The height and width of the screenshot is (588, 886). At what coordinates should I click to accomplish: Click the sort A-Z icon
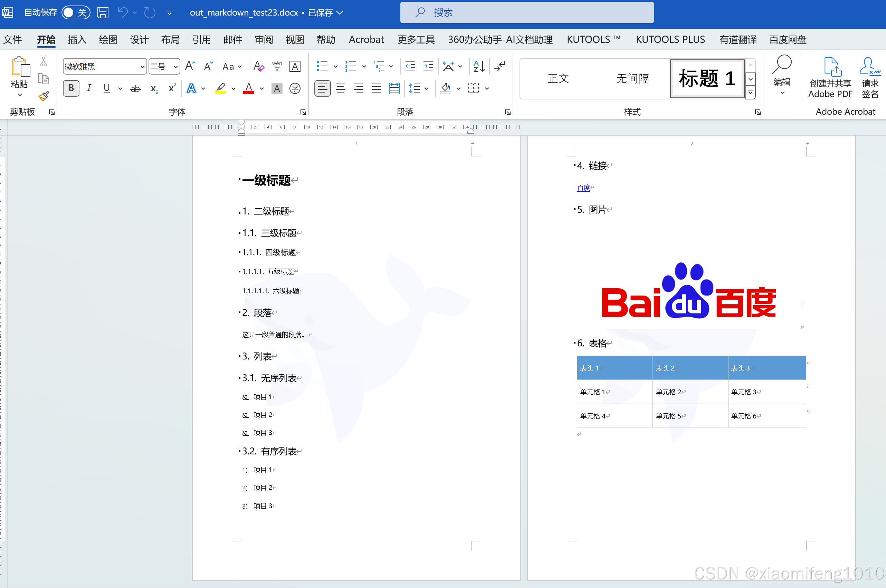coord(479,66)
